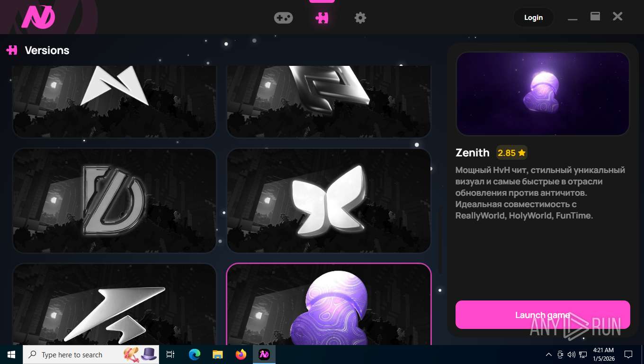The width and height of the screenshot is (644, 364).
Task: Click the taskbar search box
Action: (91, 355)
